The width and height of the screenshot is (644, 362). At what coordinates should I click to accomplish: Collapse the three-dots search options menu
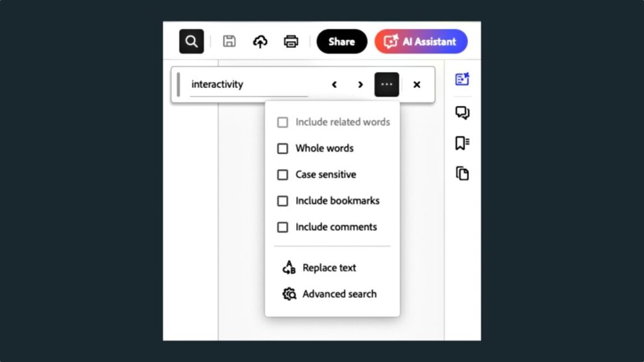(387, 85)
